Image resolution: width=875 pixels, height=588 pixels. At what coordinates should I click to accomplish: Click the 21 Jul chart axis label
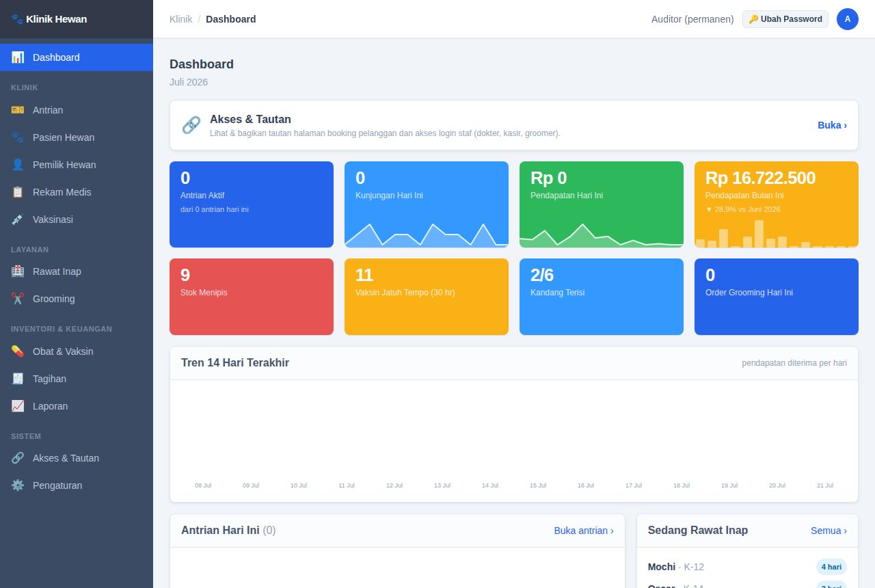click(825, 485)
